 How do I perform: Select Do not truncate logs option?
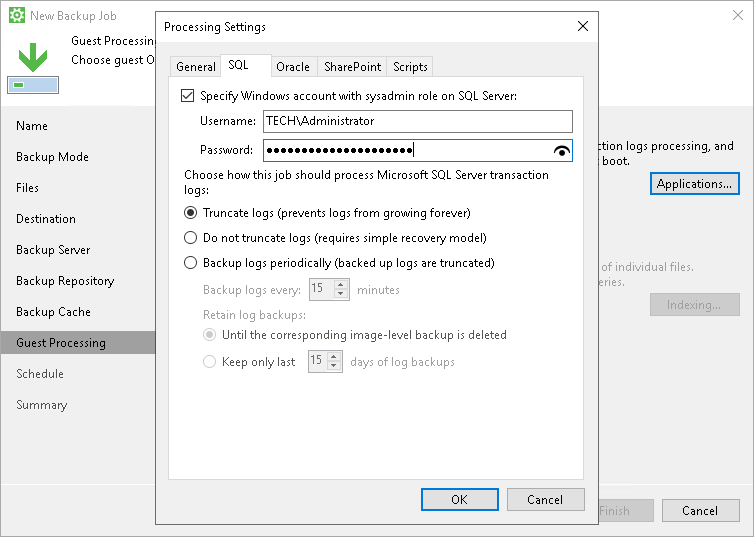coord(190,237)
